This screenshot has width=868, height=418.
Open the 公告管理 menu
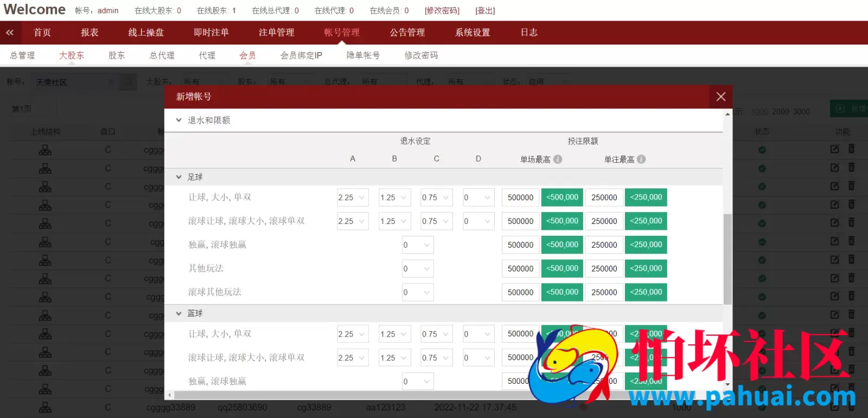[x=407, y=33]
